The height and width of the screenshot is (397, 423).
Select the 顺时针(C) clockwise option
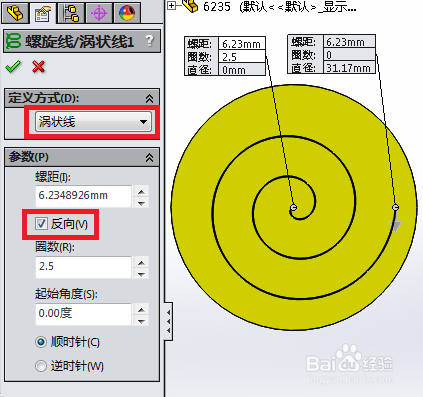pyautogui.click(x=41, y=342)
